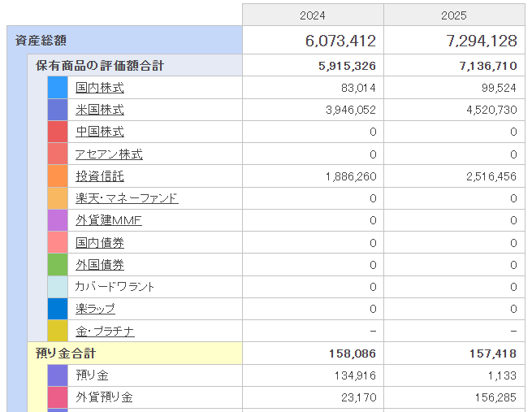Open the 楽ラップ link
This screenshot has width=532, height=412.
(x=95, y=309)
